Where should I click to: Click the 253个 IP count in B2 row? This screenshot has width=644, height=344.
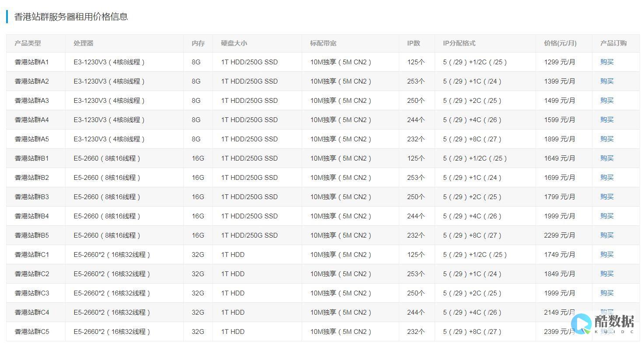(416, 178)
